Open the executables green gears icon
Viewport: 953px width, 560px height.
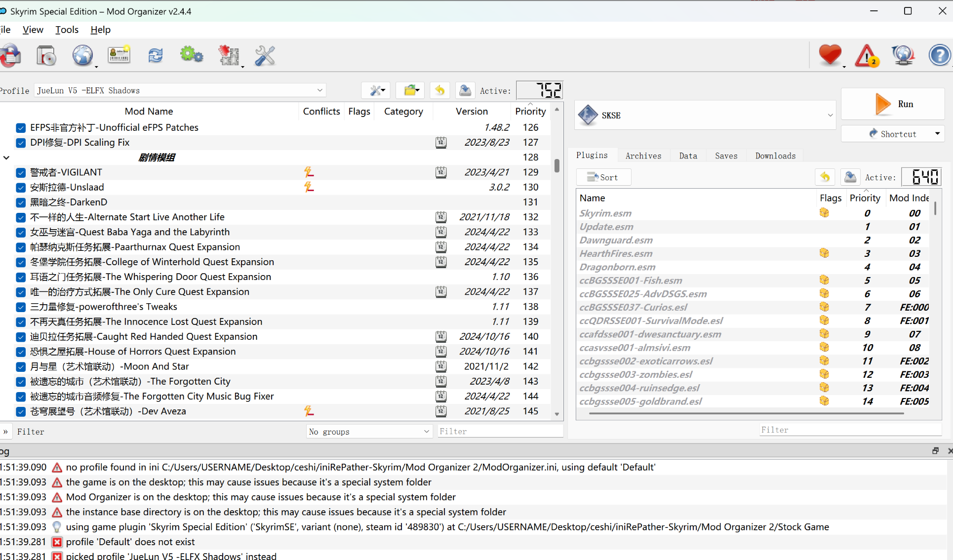point(192,55)
